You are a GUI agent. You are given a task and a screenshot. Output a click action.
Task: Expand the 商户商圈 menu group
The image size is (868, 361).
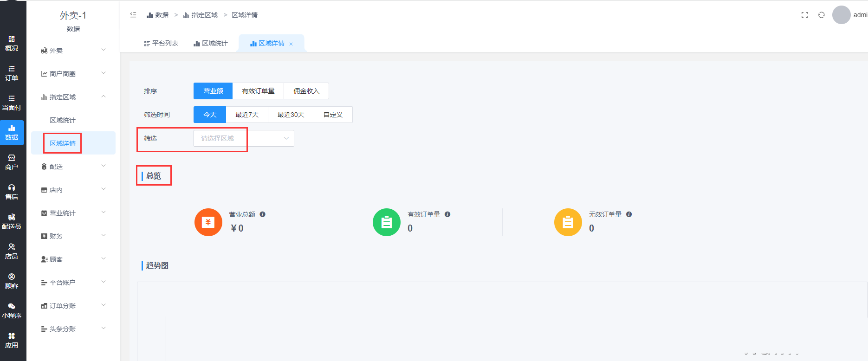pyautogui.click(x=73, y=74)
